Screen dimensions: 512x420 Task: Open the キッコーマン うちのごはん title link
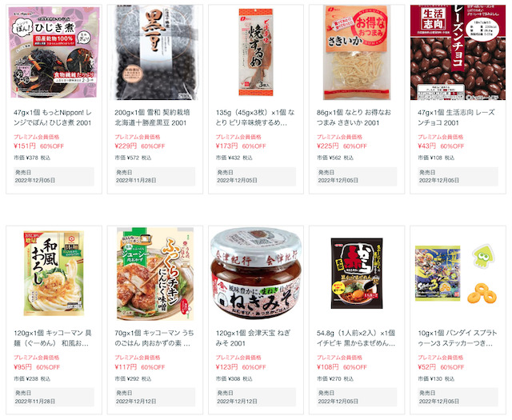click(154, 338)
